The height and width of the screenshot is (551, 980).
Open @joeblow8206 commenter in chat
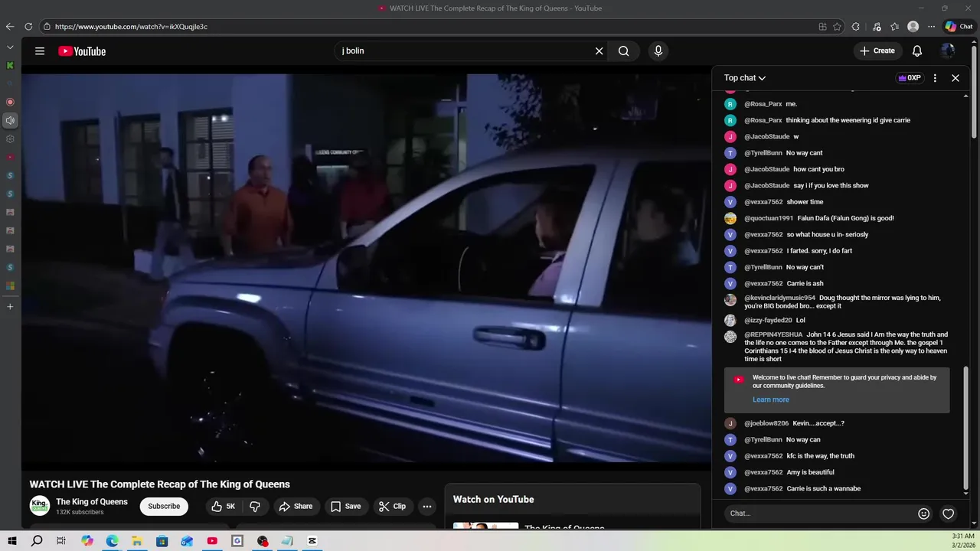click(x=766, y=423)
